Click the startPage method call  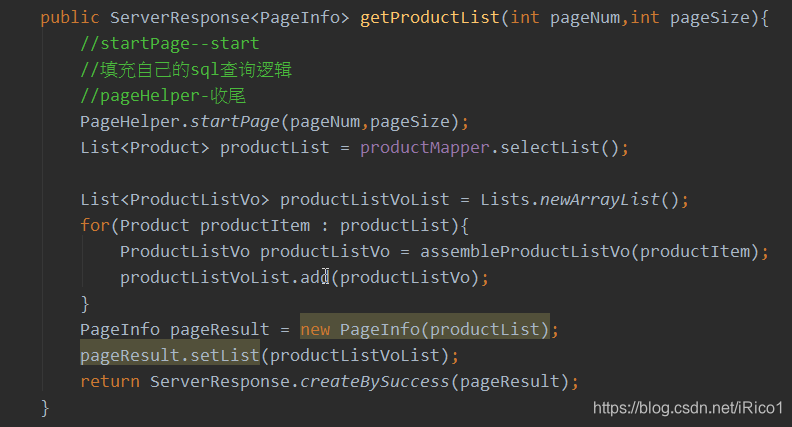tap(234, 122)
